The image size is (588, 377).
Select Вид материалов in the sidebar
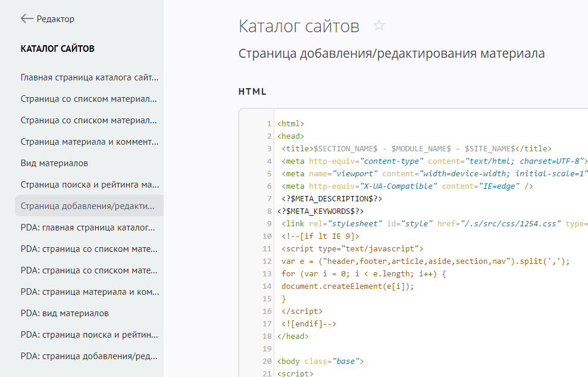pos(54,163)
